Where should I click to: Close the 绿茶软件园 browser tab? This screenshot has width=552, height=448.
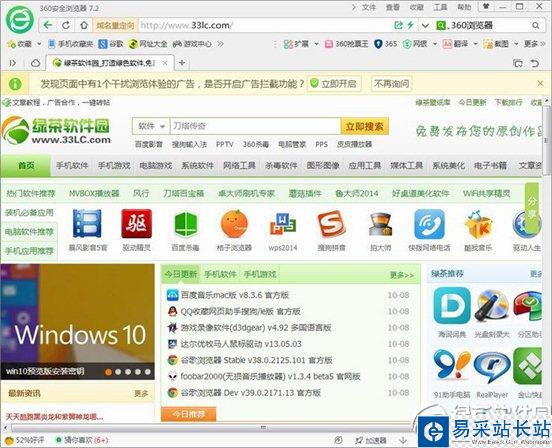[x=165, y=63]
